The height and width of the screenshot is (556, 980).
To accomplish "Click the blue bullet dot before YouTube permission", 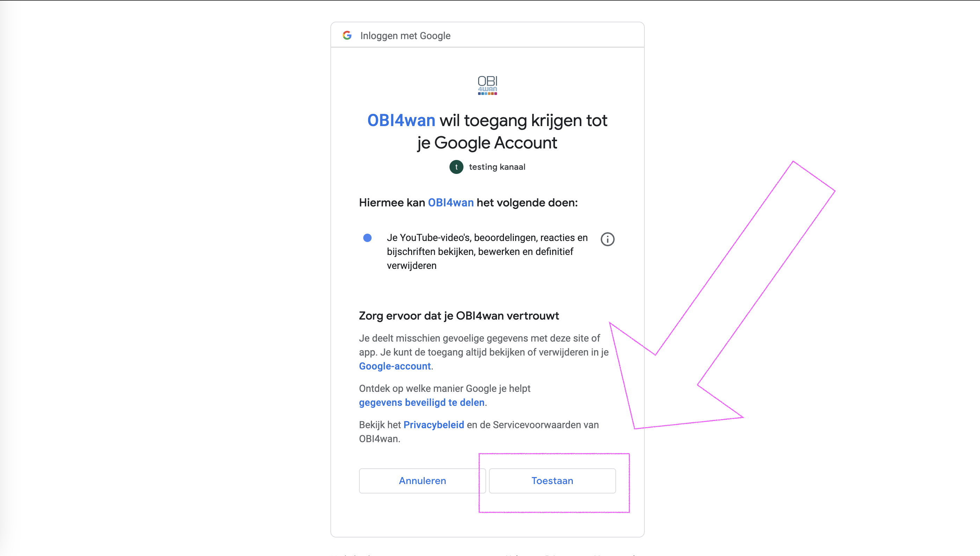I will pos(367,238).
